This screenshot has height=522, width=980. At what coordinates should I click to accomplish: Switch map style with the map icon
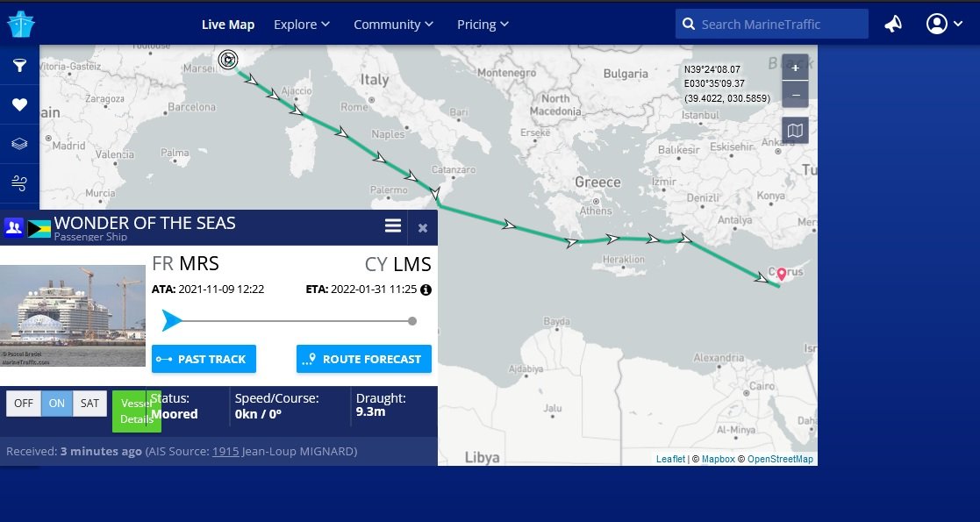(795, 131)
